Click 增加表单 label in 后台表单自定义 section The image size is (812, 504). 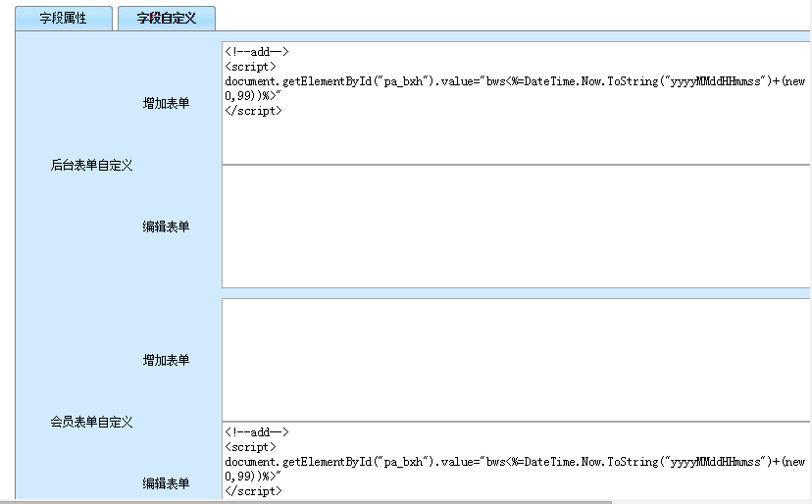(166, 102)
